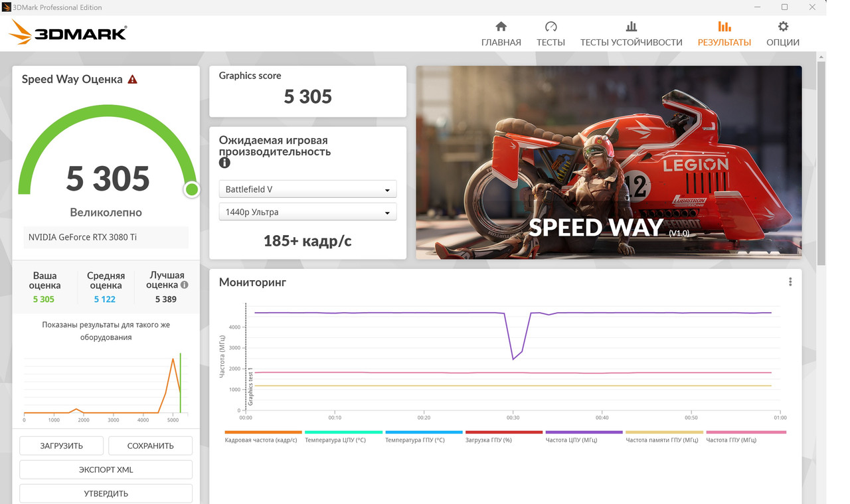Click the СОХРАНИТЬ button

[150, 446]
